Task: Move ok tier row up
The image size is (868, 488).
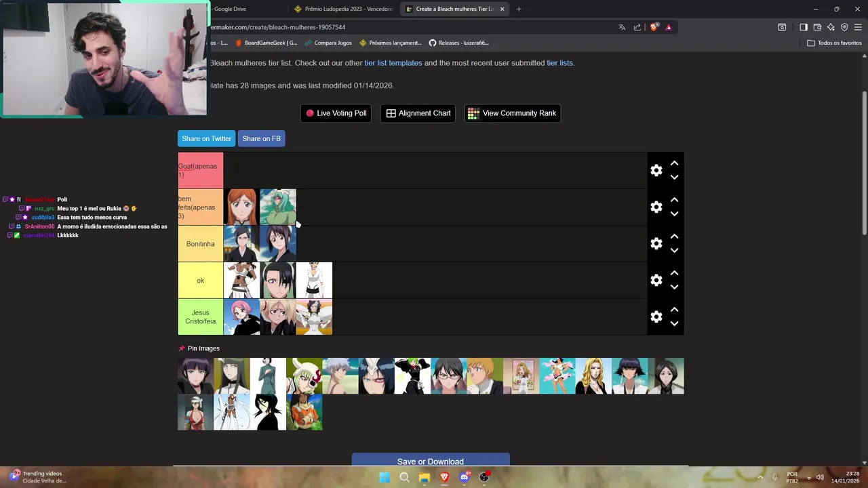Action: pos(674,273)
